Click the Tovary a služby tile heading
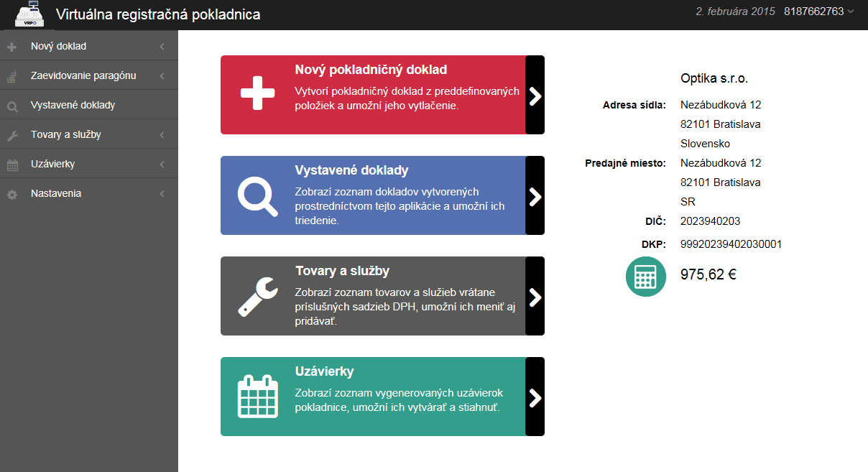 click(x=343, y=272)
